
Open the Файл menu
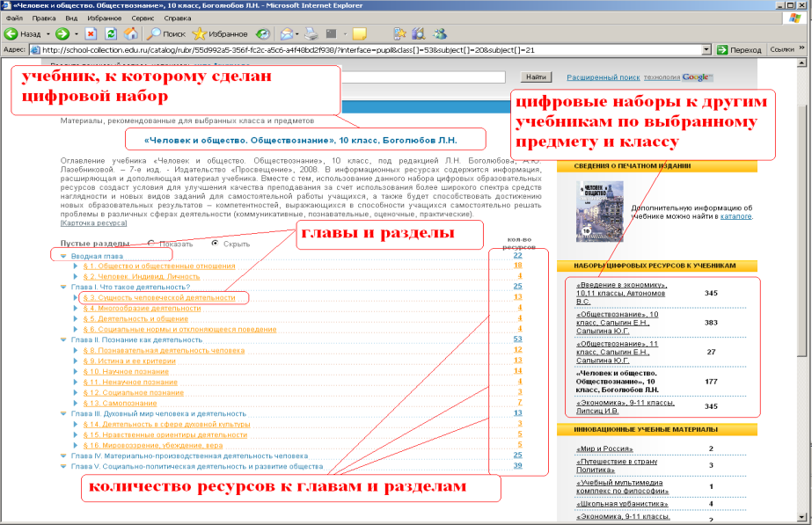coord(14,18)
